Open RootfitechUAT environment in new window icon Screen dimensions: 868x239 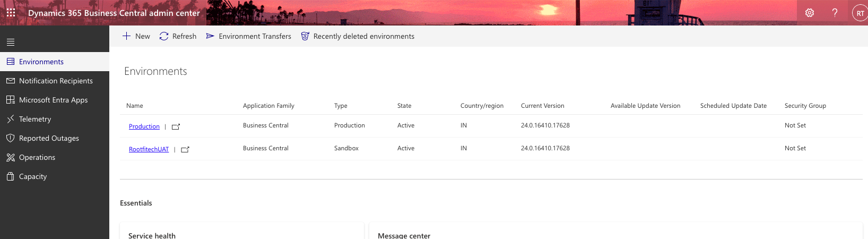(x=185, y=149)
